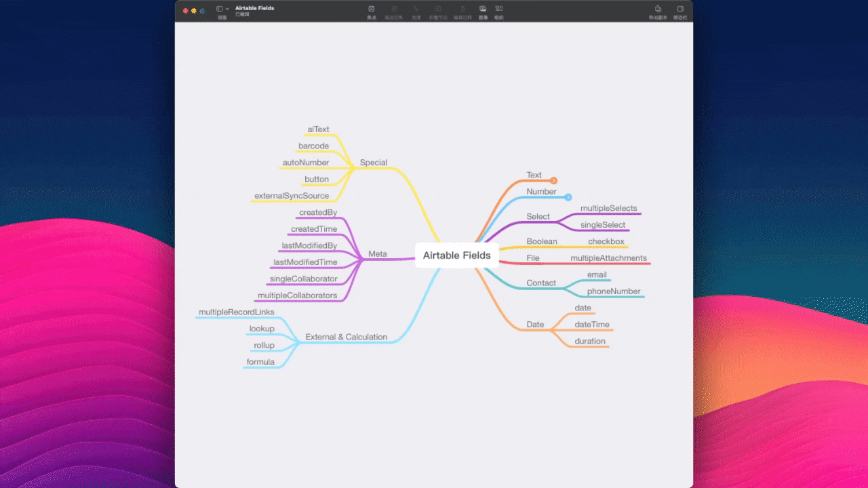Image resolution: width=868 pixels, height=488 pixels.
Task: Click the multipleRecordLinks node
Action: [x=237, y=312]
